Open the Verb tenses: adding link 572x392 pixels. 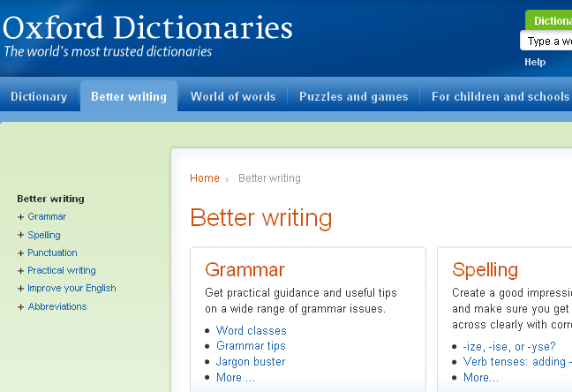point(517,361)
